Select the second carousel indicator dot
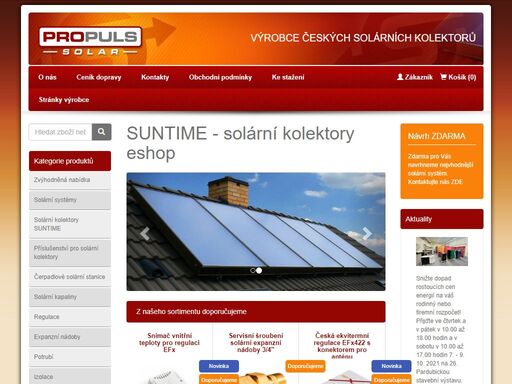 click(x=259, y=271)
